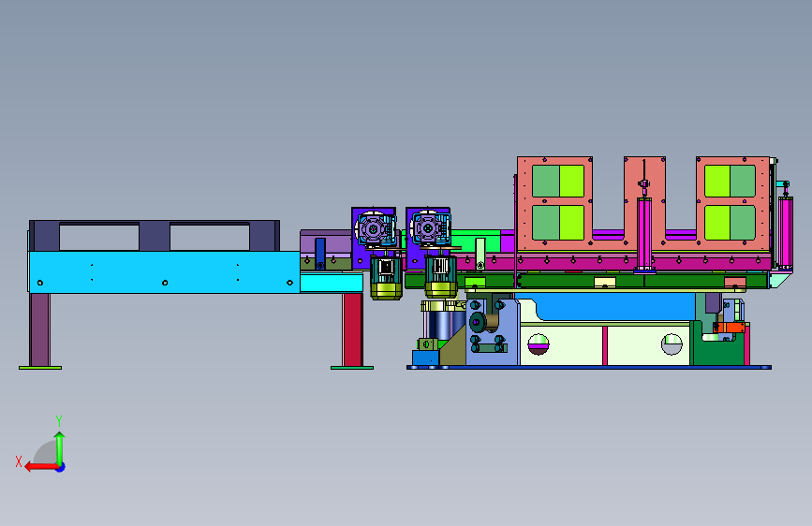Select the left worm gear reducer
812x526 pixels.
[376, 228]
